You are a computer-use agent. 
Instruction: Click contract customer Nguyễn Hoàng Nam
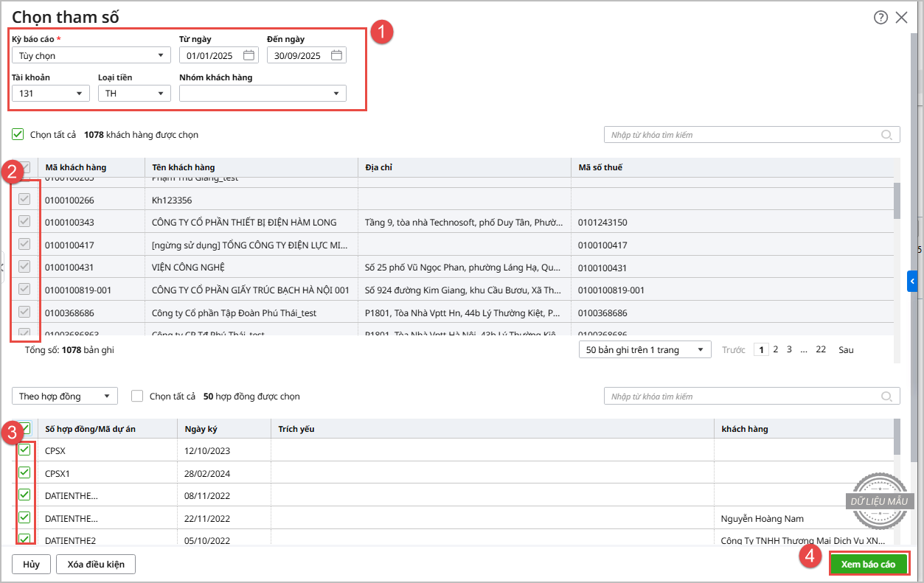763,518
